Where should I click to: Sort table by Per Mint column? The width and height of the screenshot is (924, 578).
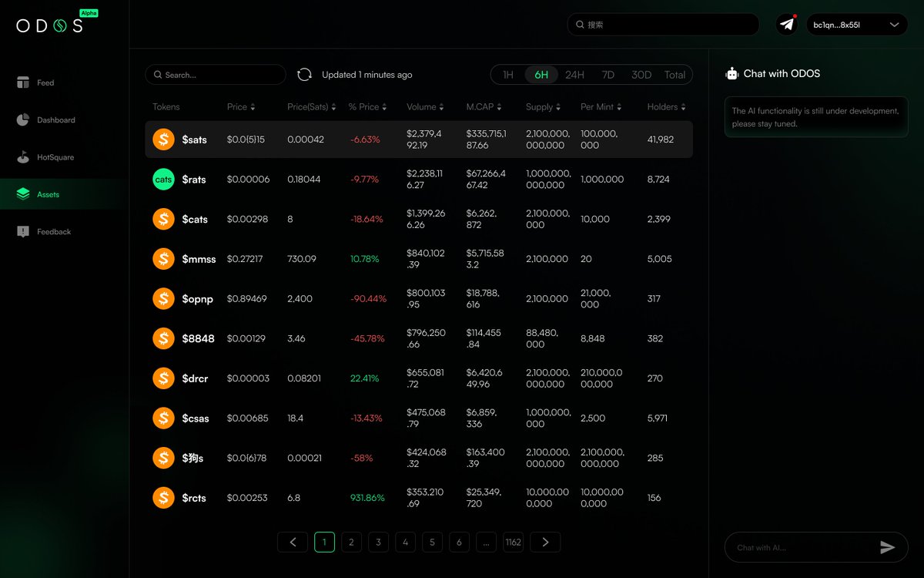[x=601, y=107]
